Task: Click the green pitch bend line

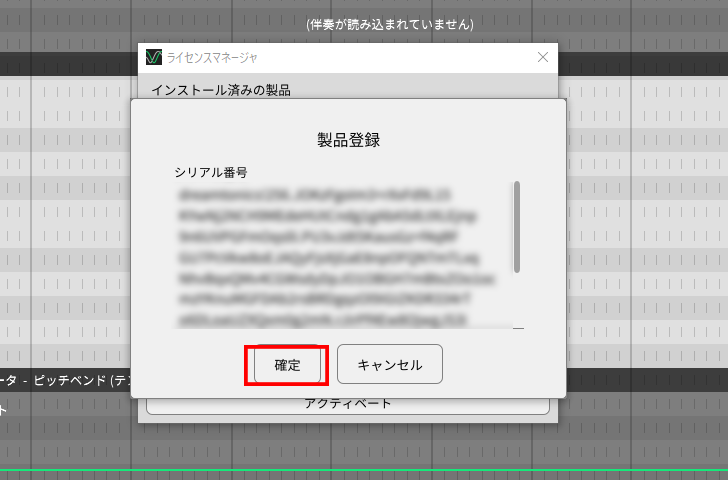Action: point(364,470)
